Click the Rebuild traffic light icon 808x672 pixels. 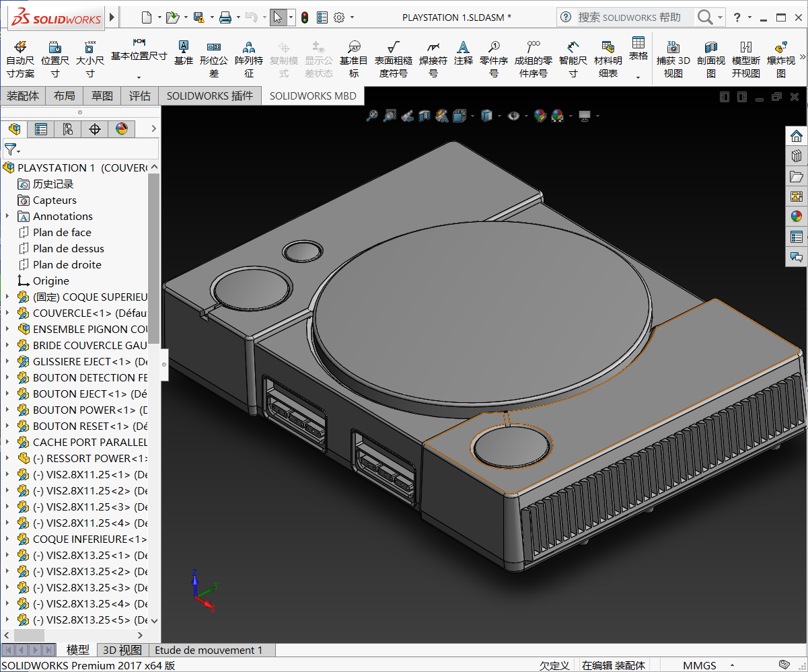click(305, 17)
